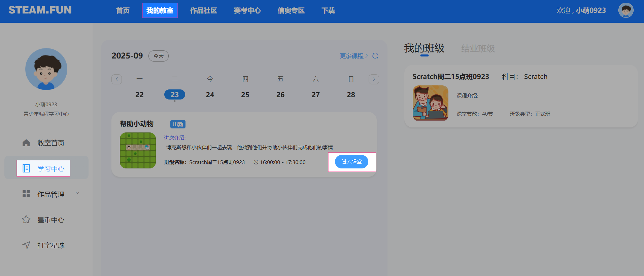Click the 班级类型: 正式班 text

pyautogui.click(x=530, y=114)
